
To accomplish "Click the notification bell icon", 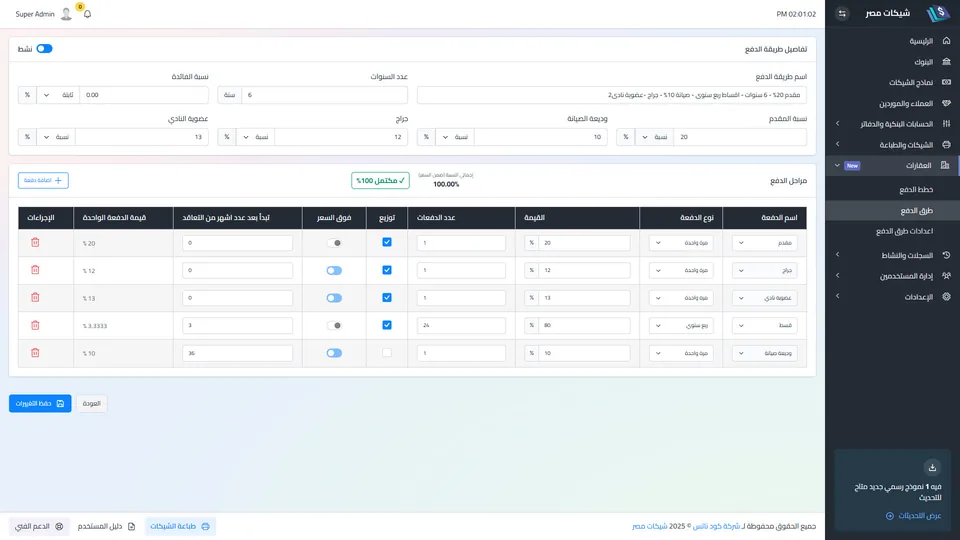I will click(87, 14).
